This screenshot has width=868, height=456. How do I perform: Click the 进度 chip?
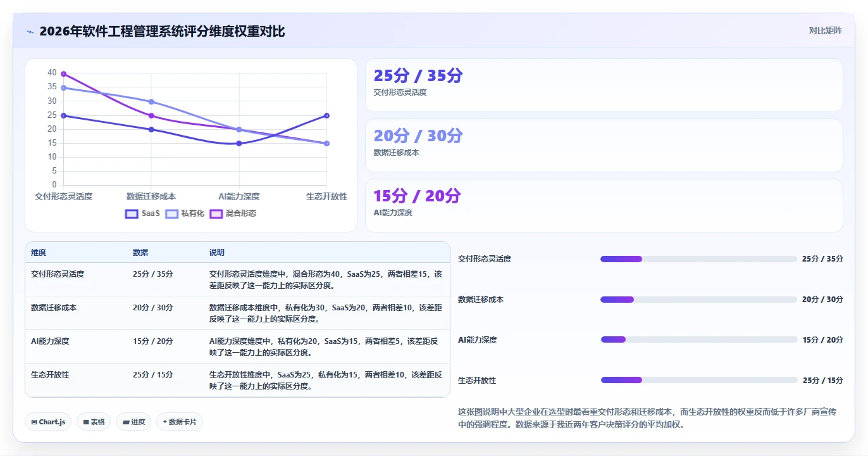click(133, 422)
